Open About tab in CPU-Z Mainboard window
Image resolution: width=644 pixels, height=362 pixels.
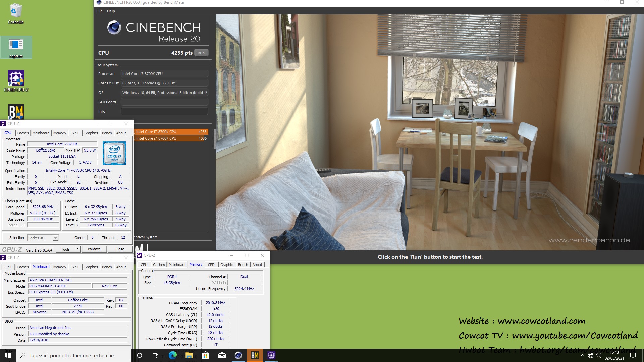121,267
